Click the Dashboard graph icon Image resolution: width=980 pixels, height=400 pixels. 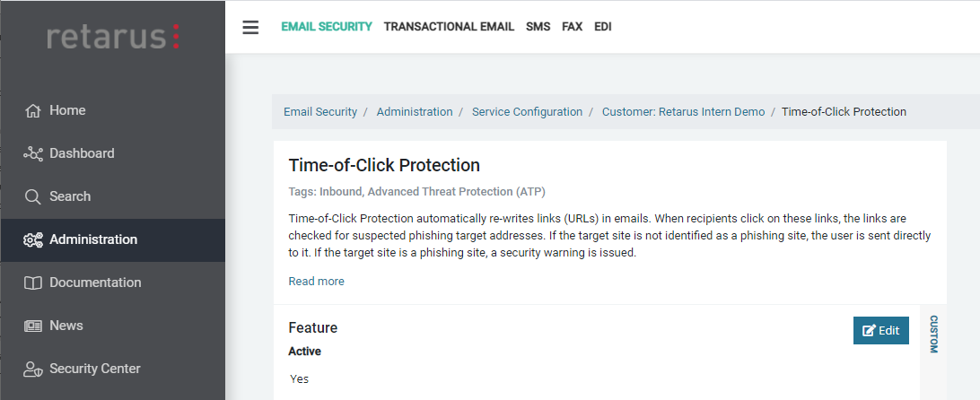(x=33, y=154)
